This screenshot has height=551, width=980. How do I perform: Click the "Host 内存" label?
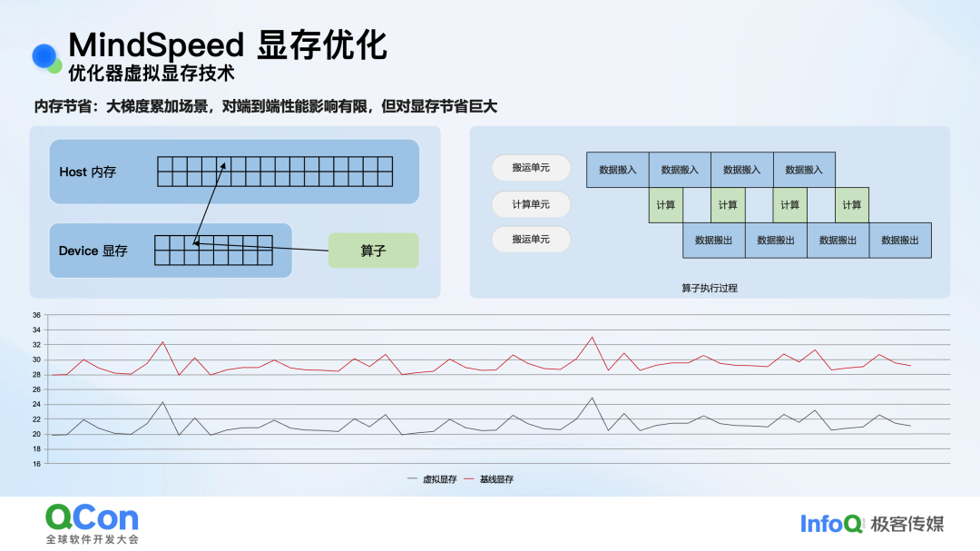click(87, 172)
